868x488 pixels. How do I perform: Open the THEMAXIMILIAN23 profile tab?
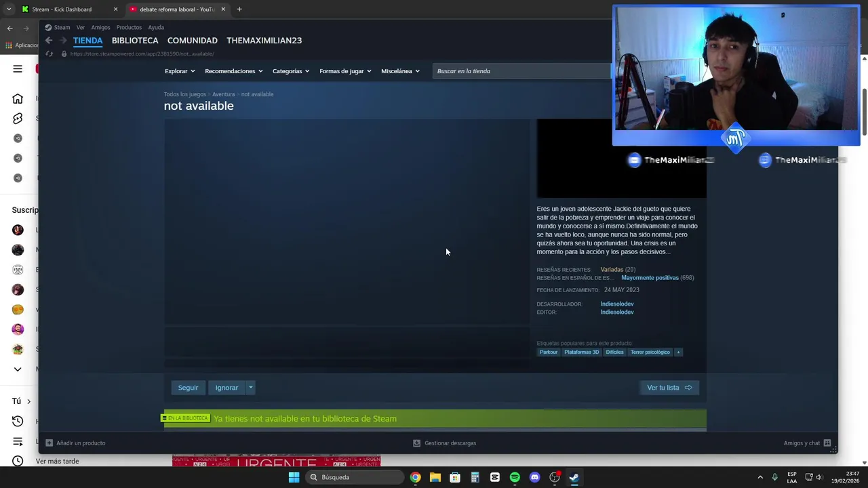264,41
